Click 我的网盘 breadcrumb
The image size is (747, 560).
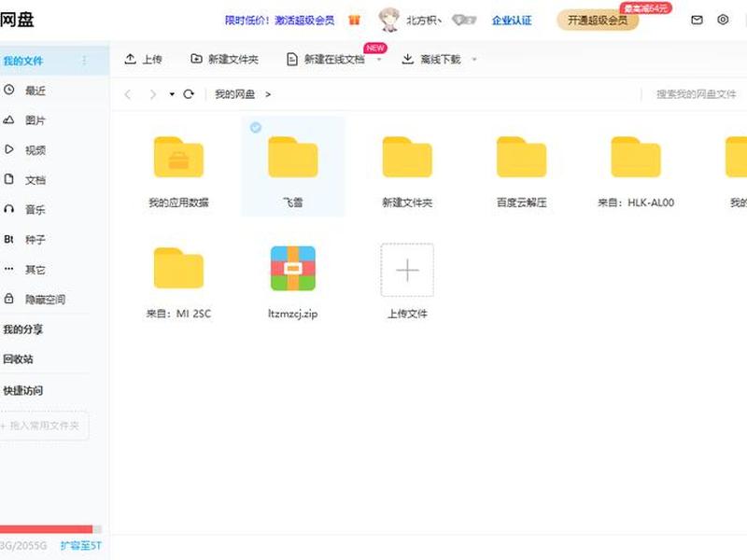(x=235, y=94)
